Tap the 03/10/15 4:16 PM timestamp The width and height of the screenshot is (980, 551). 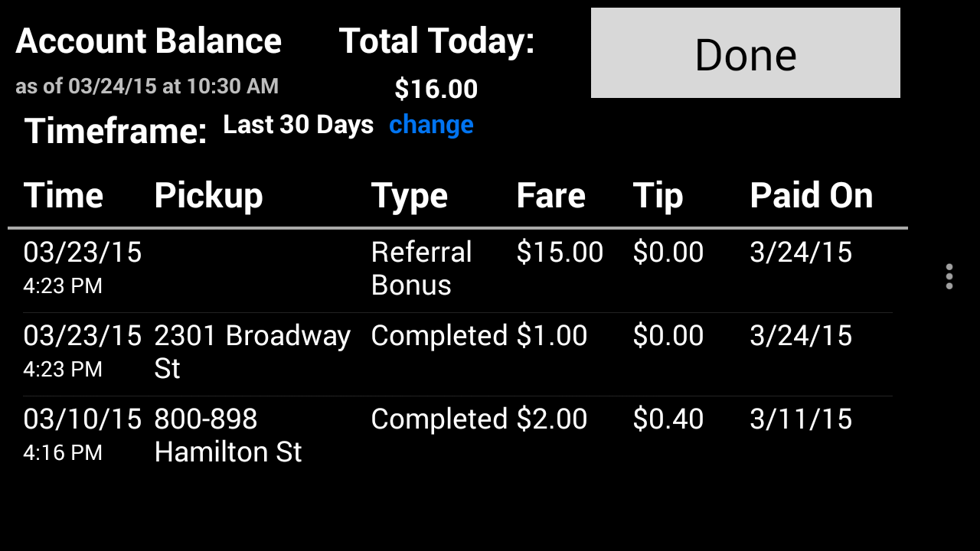pos(82,435)
